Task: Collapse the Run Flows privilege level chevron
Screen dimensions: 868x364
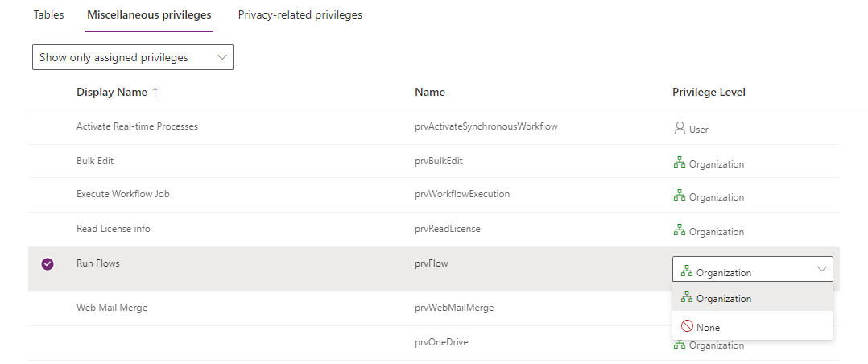Action: [821, 269]
